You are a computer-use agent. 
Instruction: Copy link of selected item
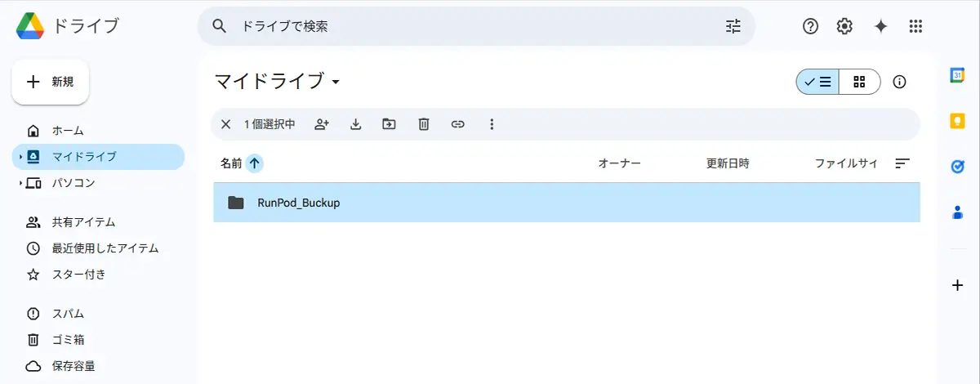(x=457, y=124)
